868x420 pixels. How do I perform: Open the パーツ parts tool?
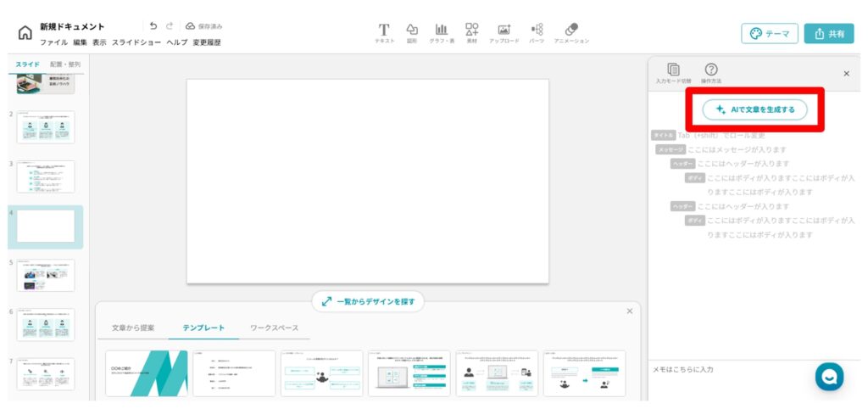point(537,32)
